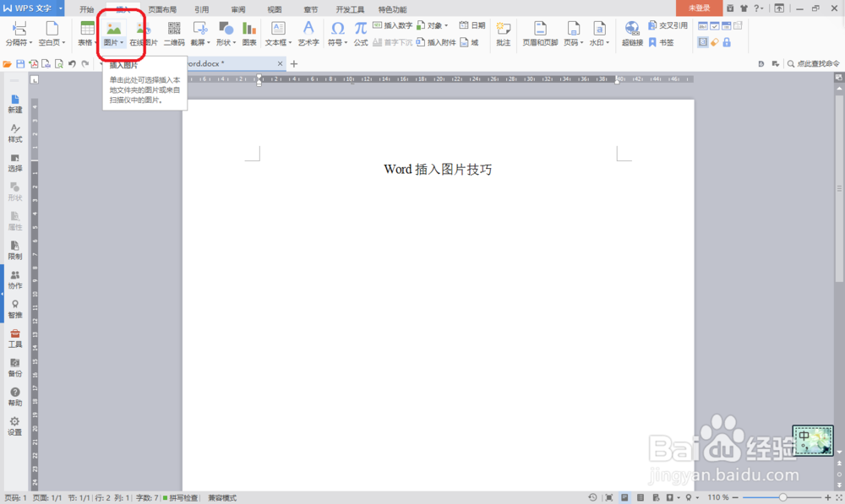This screenshot has width=845, height=504.
Task: Switch to the 页面布局 tab
Action: [162, 9]
